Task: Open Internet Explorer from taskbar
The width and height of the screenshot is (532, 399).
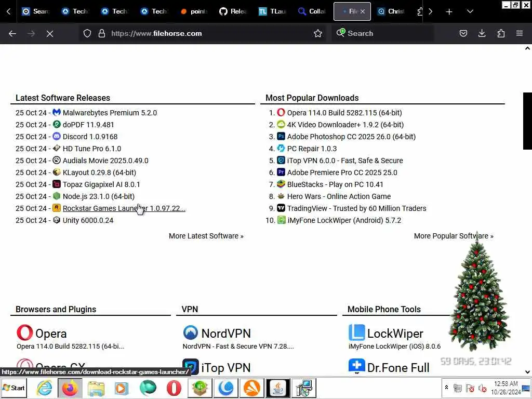Action: 44,388
